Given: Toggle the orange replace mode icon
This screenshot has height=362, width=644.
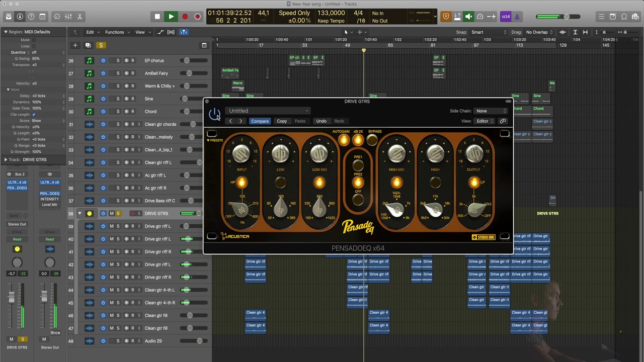Looking at the screenshot, I should click(x=446, y=17).
